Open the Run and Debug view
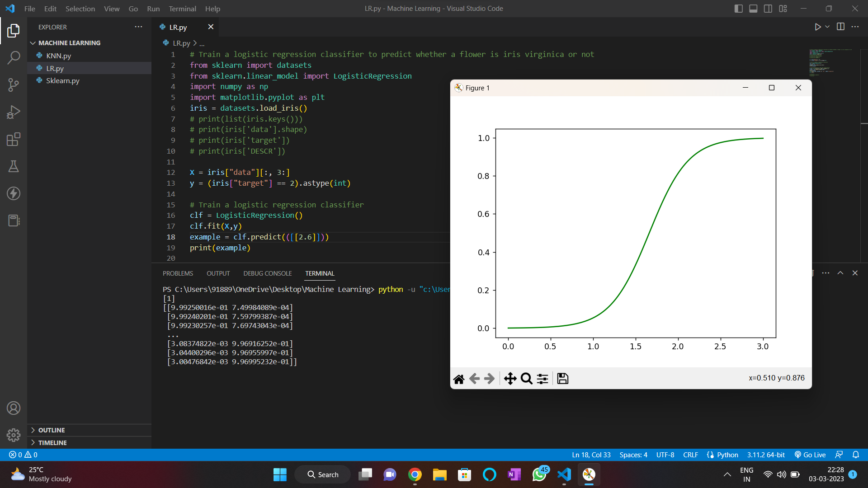 [14, 112]
